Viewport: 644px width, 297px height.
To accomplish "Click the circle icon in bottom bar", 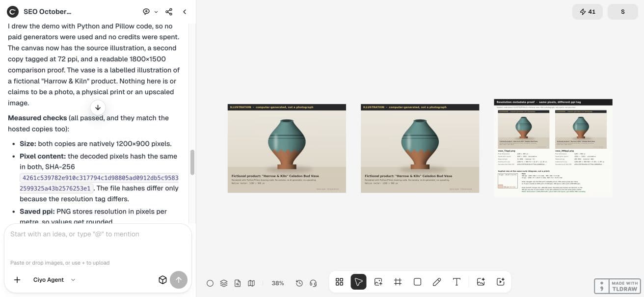I will [x=210, y=283].
